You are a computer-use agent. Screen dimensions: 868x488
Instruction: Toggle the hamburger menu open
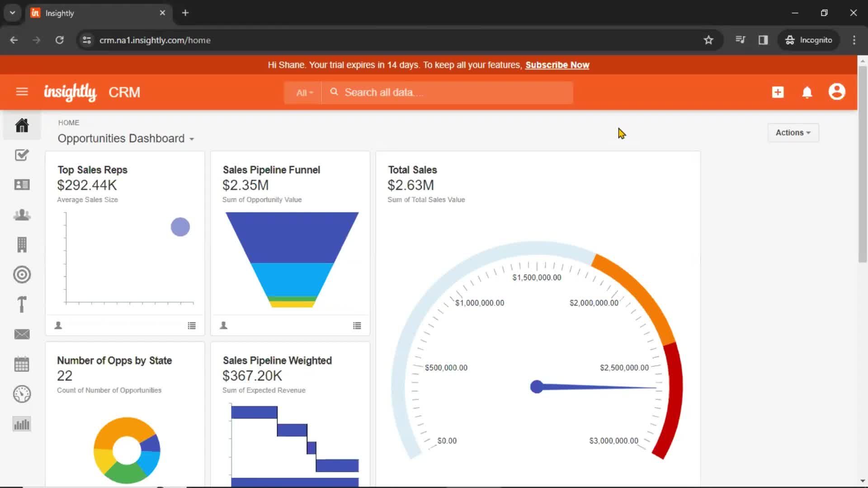point(21,92)
